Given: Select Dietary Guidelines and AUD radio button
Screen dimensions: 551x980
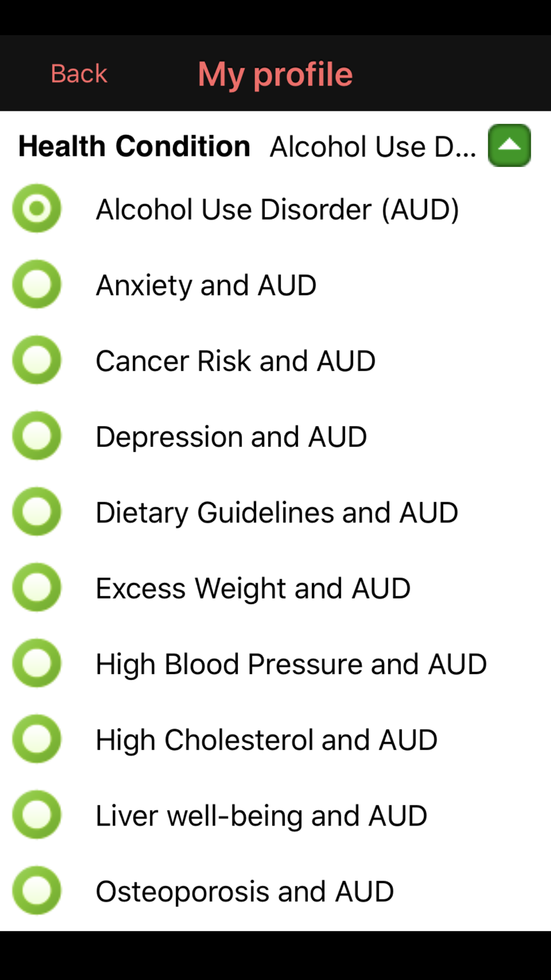Looking at the screenshot, I should click(x=37, y=511).
